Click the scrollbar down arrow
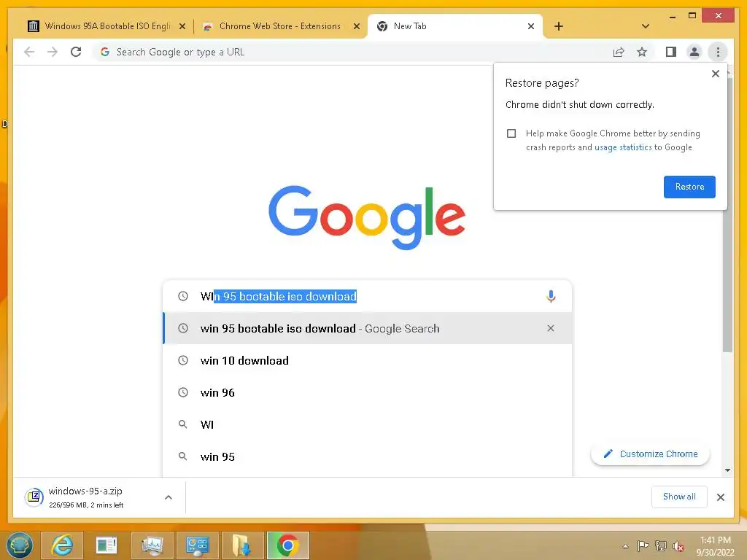The image size is (747, 560). [727, 470]
